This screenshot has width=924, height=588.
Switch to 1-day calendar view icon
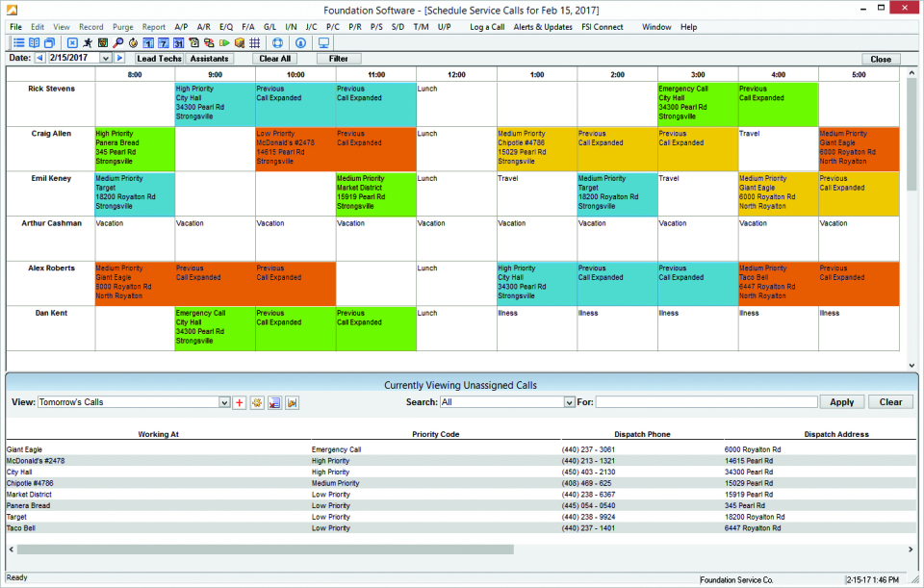148,43
